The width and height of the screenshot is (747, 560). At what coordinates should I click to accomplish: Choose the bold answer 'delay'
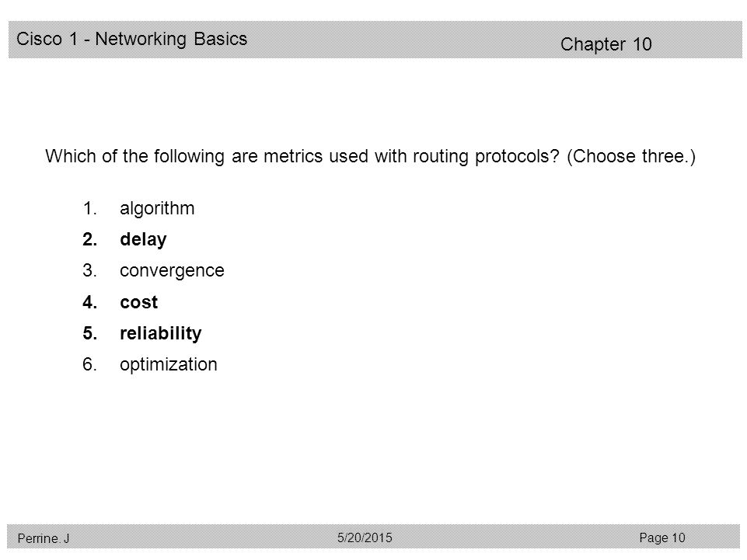(143, 239)
